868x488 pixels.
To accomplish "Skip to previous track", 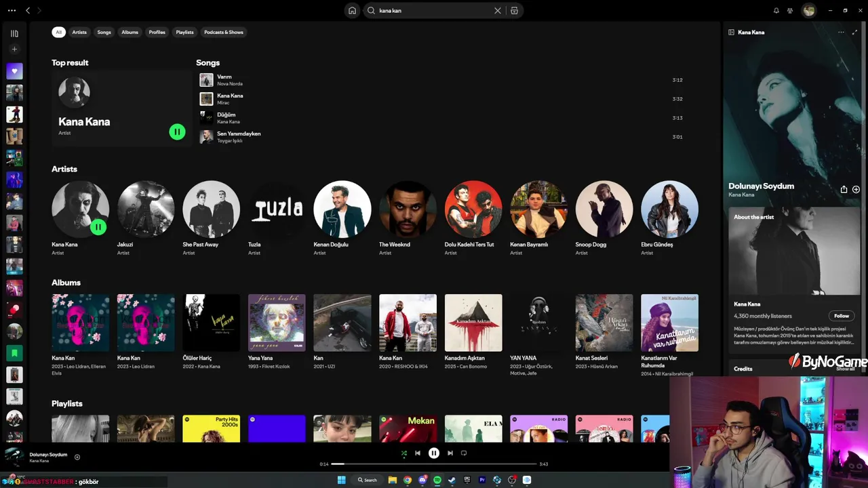I will (418, 453).
